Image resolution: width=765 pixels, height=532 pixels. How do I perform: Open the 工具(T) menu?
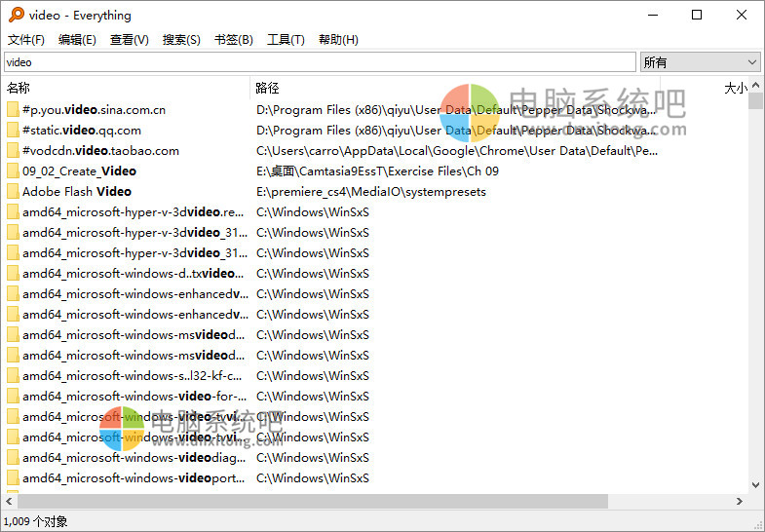pos(286,40)
